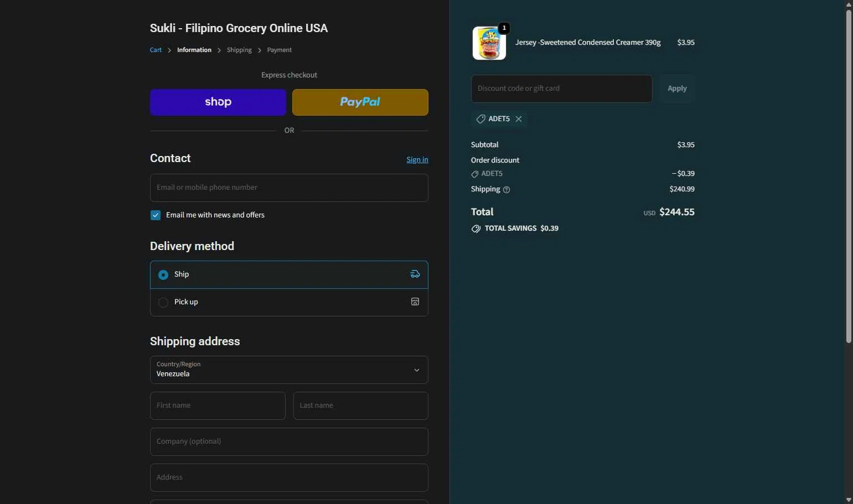Viewport: 853px width, 504px height.
Task: Click the page vertical scrollbar
Action: [849, 176]
